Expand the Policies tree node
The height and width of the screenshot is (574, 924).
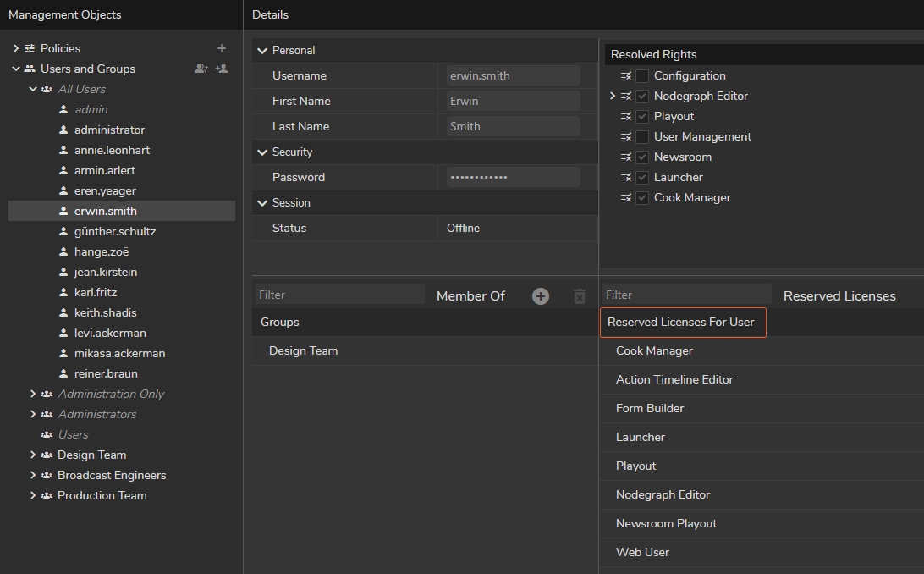tap(16, 48)
